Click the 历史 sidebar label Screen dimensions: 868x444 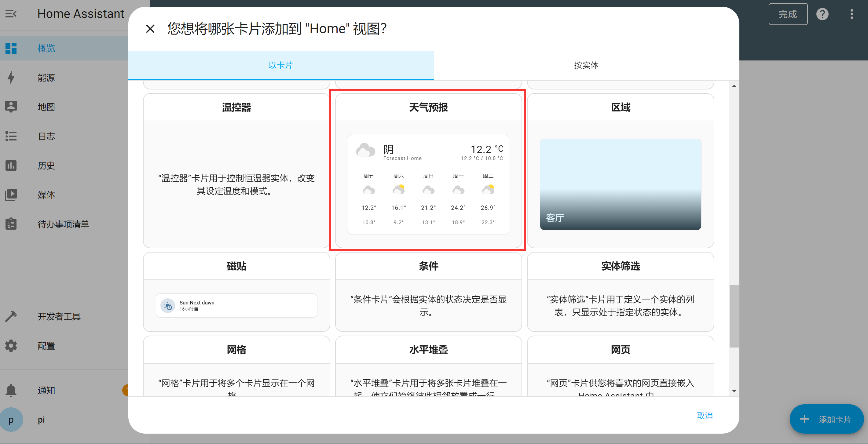[x=46, y=166]
